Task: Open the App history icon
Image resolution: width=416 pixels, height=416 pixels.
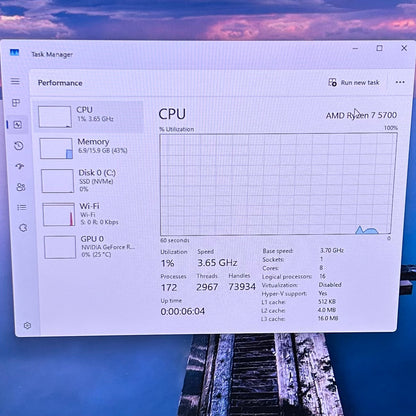Action: [x=19, y=146]
